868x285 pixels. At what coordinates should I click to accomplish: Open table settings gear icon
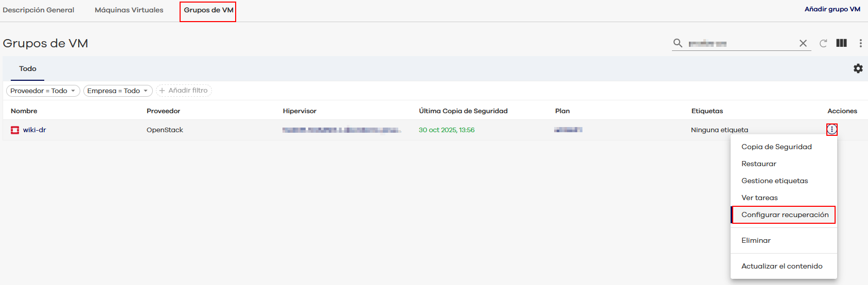(858, 68)
